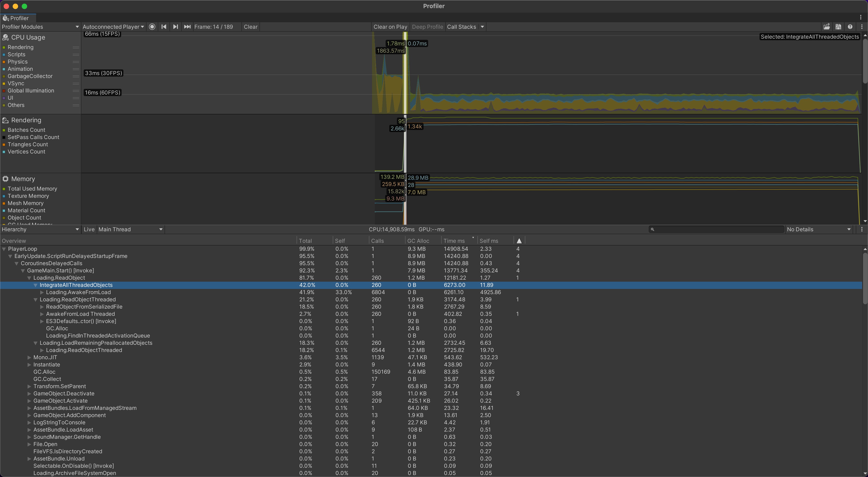The image size is (868, 477).
Task: Expand the Mono.JIT row in the hierarchy
Action: (x=29, y=357)
